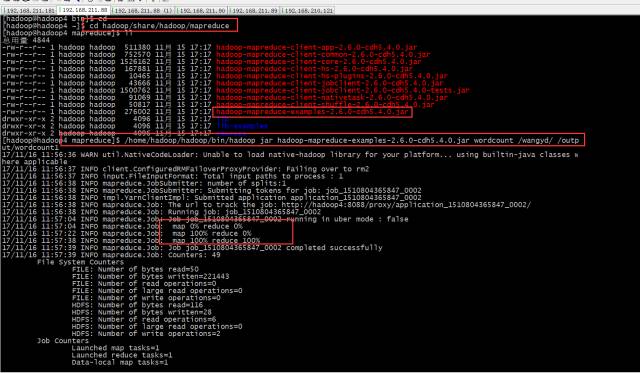The width and height of the screenshot is (640, 373).
Task: Click the file size value 276002
Action: coord(137,112)
